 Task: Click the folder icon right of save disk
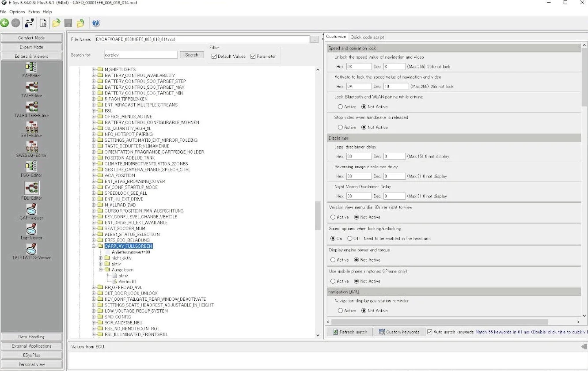click(x=80, y=23)
